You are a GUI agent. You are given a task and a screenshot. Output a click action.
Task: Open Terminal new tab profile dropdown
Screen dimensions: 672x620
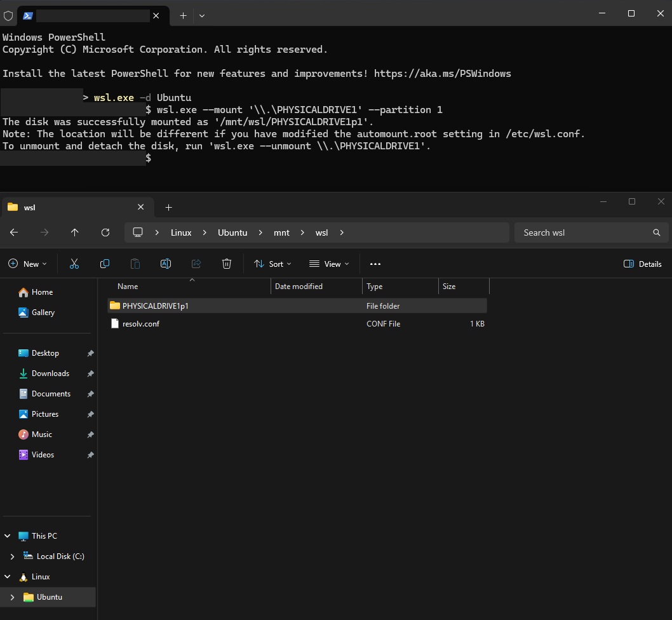point(202,16)
